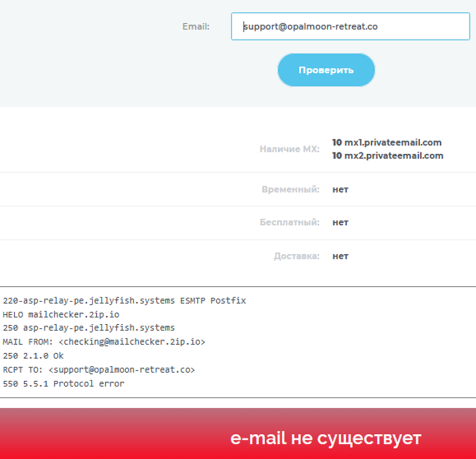Image resolution: width=476 pixels, height=459 pixels.
Task: Click the RCPT TO support@opalmoon-retreat.co line
Action: [99, 370]
